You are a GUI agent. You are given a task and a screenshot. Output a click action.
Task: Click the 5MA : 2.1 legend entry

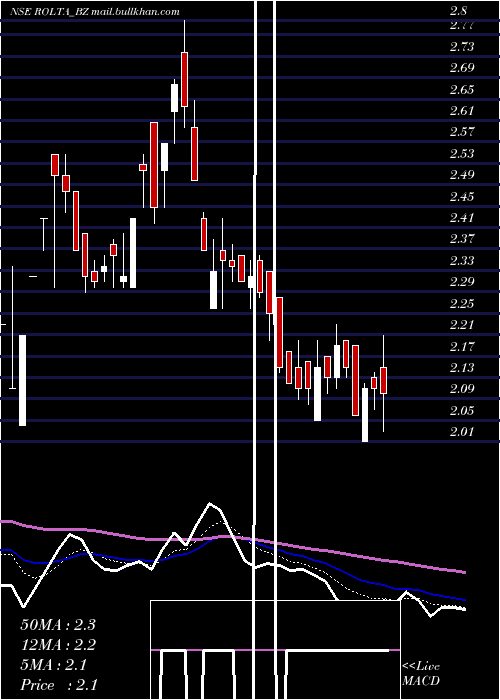click(x=54, y=665)
